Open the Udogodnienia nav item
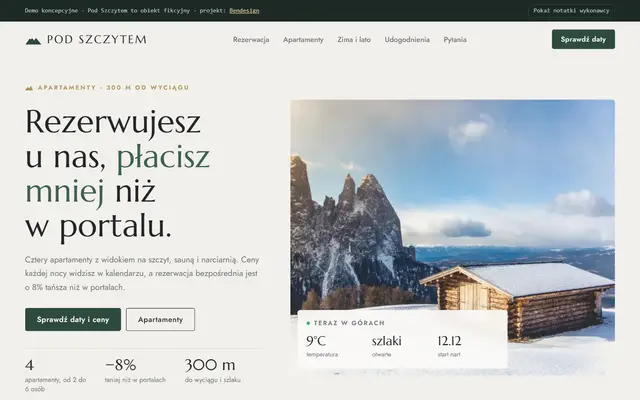The image size is (640, 400). pyautogui.click(x=407, y=40)
